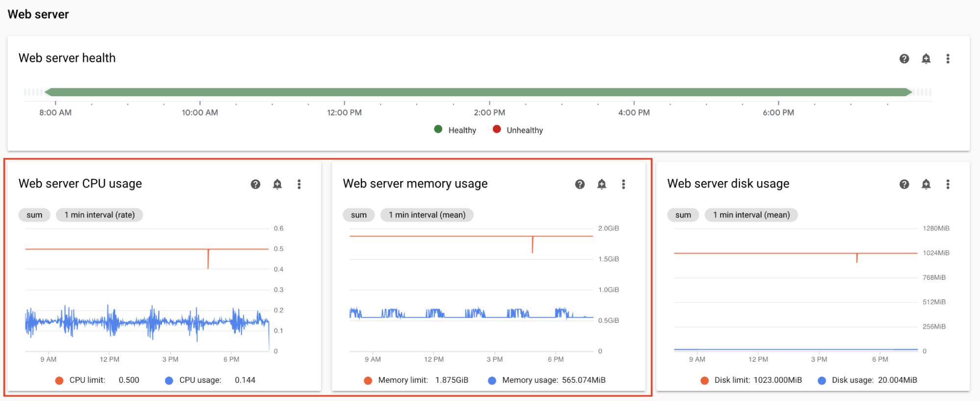Screen dimensions: 980x401
Task: Create alert on memory usage chart
Action: point(602,184)
